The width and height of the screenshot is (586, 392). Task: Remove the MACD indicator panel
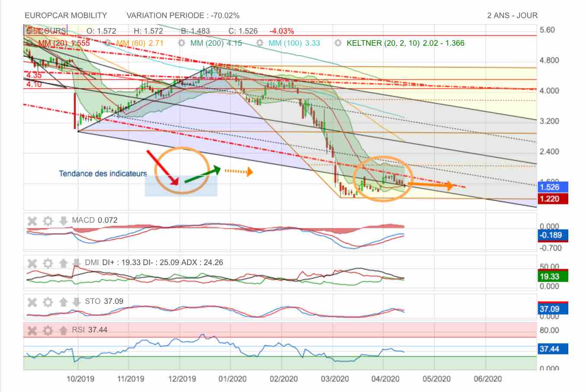[x=32, y=221]
